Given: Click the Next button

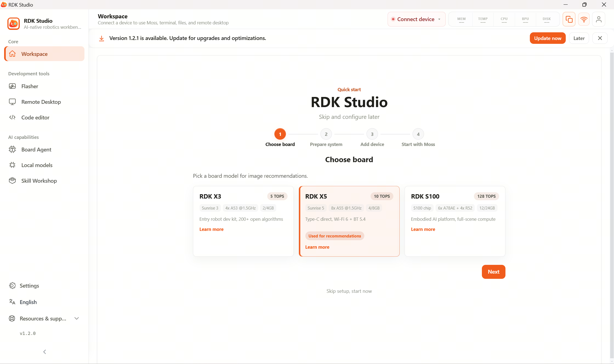Looking at the screenshot, I should click(x=493, y=272).
